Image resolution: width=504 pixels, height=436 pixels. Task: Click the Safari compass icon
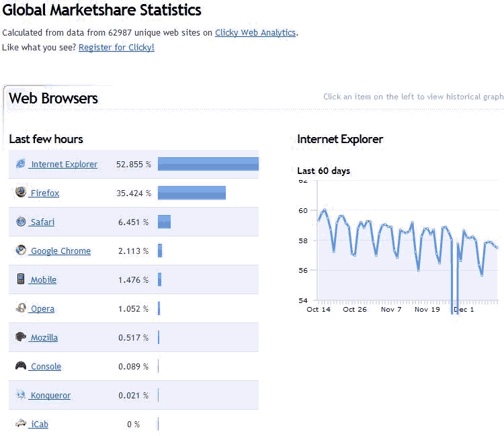21,222
